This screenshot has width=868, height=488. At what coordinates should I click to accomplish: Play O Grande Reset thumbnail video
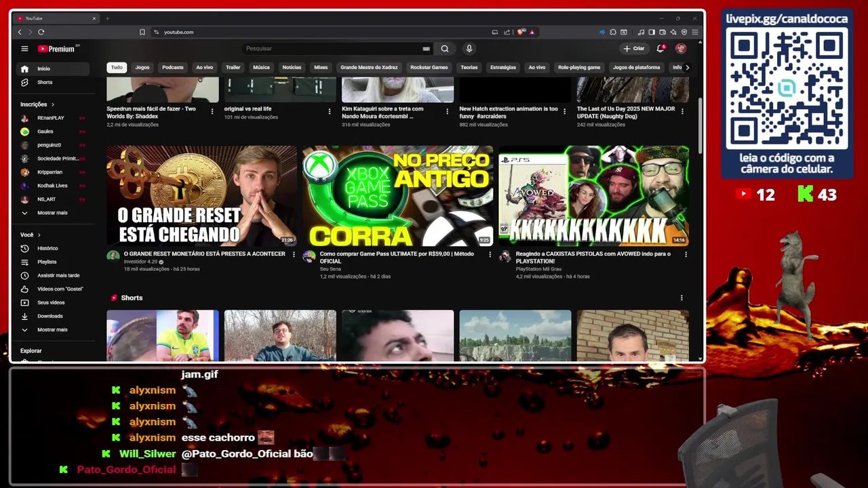pos(201,196)
